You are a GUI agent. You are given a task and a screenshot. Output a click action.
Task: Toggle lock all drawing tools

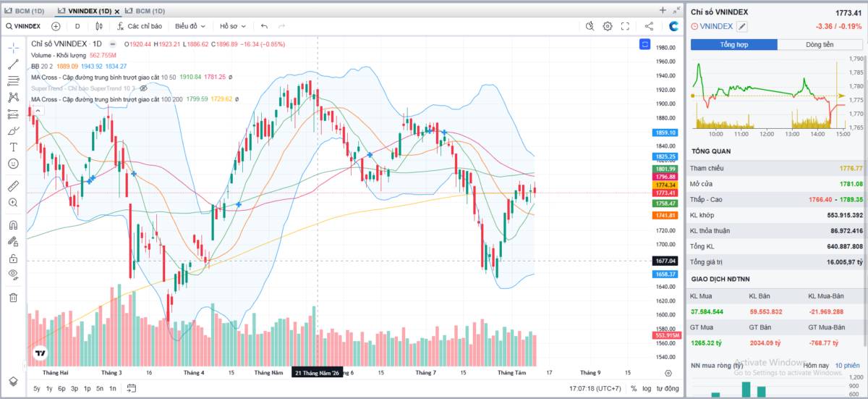[x=13, y=258]
